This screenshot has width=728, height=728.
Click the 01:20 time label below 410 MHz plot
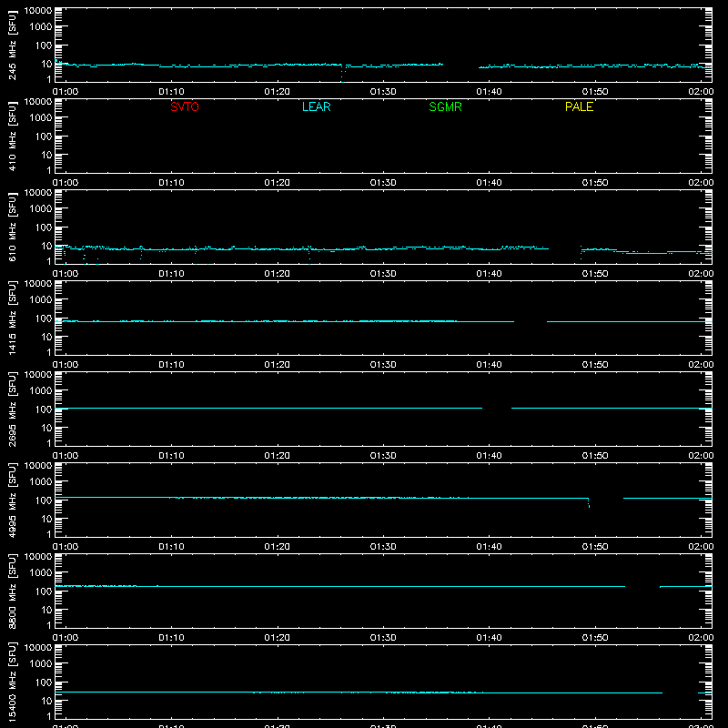pyautogui.click(x=278, y=183)
